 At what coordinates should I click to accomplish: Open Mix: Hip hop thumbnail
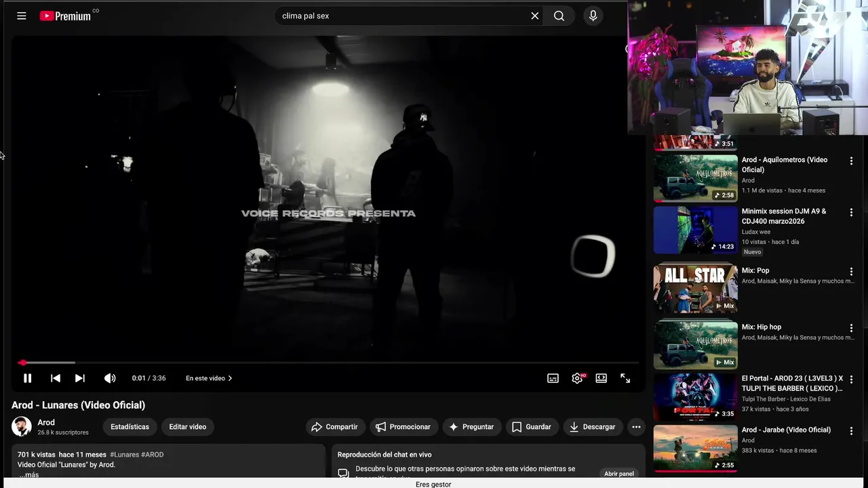coord(695,345)
